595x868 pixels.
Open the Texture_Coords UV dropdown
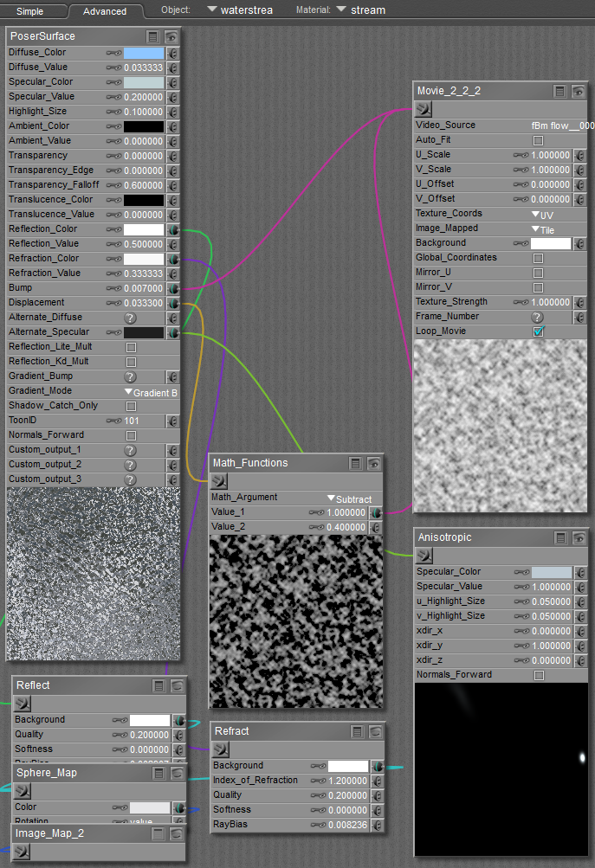(542, 214)
